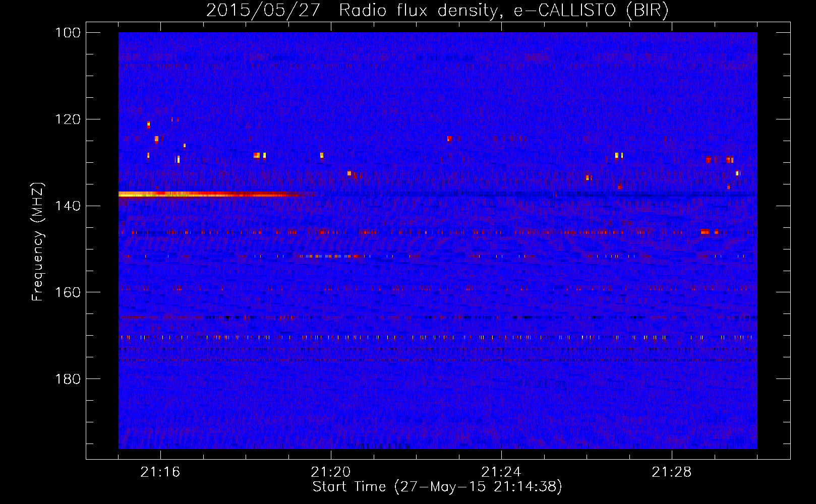Viewport: 816px width, 504px height.
Task: Click the plot title '2015/05/27 Radio flux density, e-CALLISTO (BIR)'
Action: click(437, 10)
